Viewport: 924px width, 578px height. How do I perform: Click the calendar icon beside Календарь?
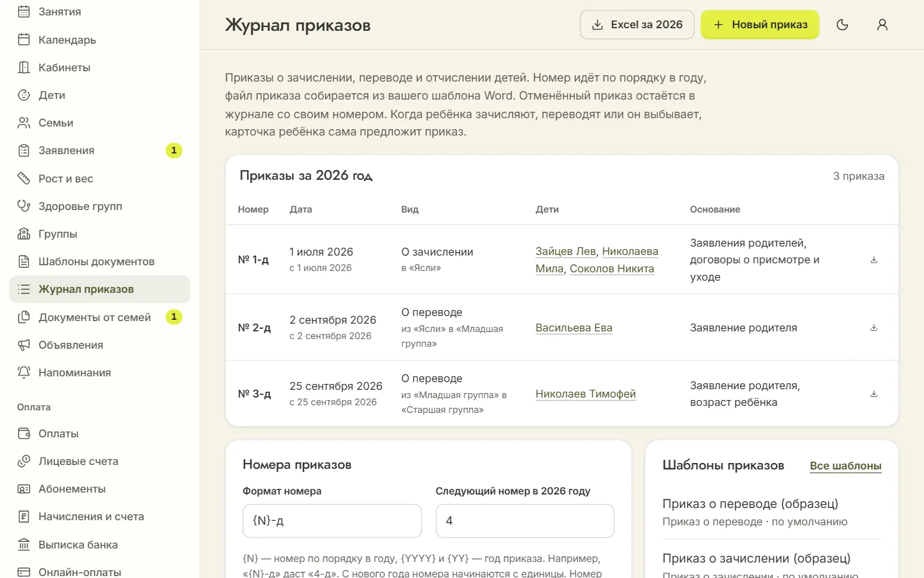24,40
